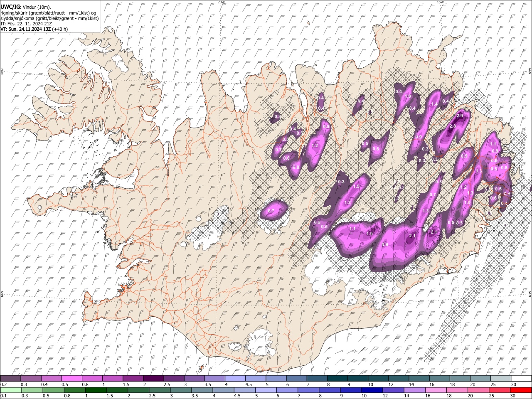Viewport: 532px width, 399px height.
Task: Click the '0.2' label on the snow scale
Action: [4, 384]
